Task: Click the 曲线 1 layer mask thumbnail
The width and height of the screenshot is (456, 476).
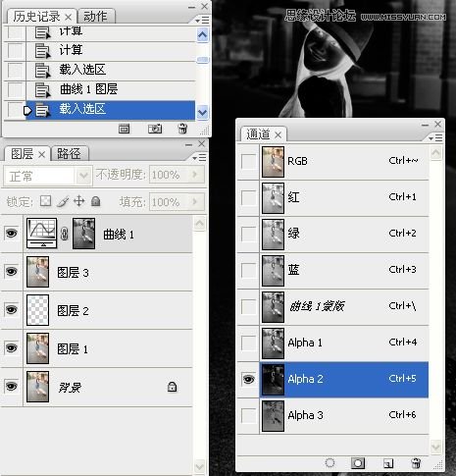Action: 84,234
